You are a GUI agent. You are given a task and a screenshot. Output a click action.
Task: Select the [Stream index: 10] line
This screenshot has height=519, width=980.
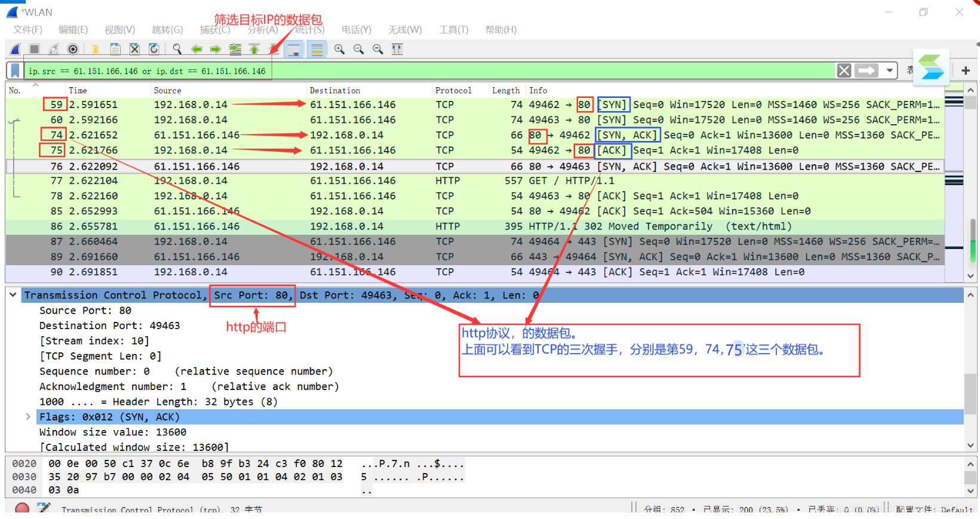pyautogui.click(x=94, y=341)
